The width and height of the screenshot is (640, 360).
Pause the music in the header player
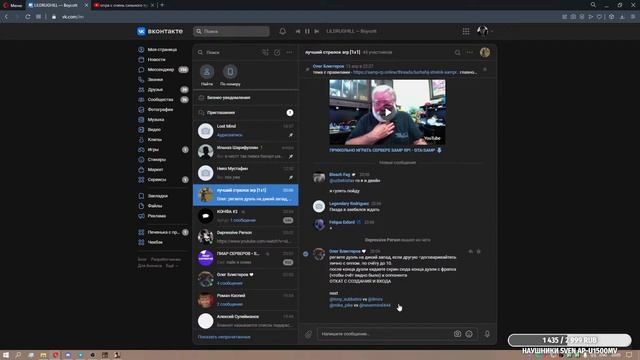pyautogui.click(x=307, y=31)
